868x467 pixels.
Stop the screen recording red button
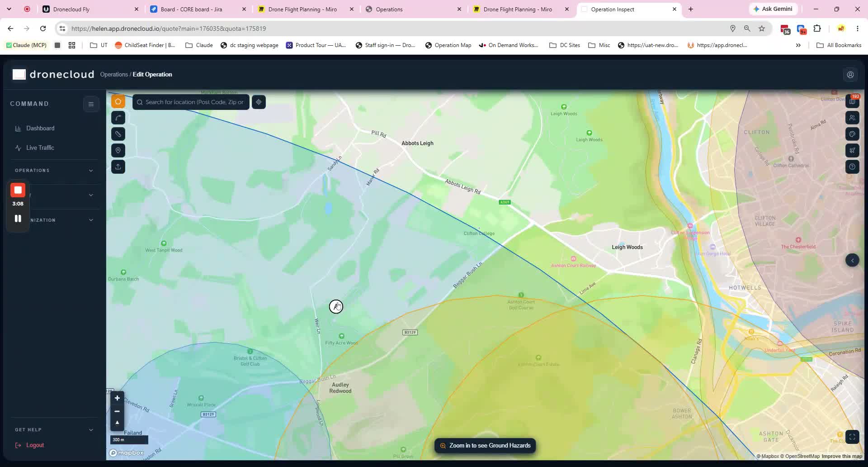18,190
